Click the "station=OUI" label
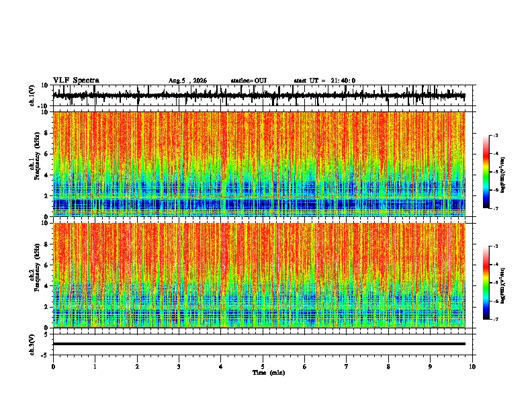This screenshot has height=411, width=532. point(249,81)
